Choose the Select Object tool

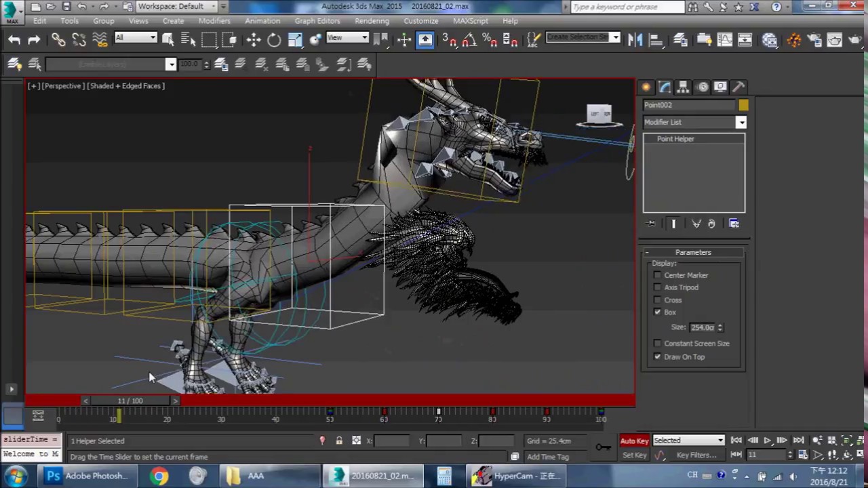[168, 39]
